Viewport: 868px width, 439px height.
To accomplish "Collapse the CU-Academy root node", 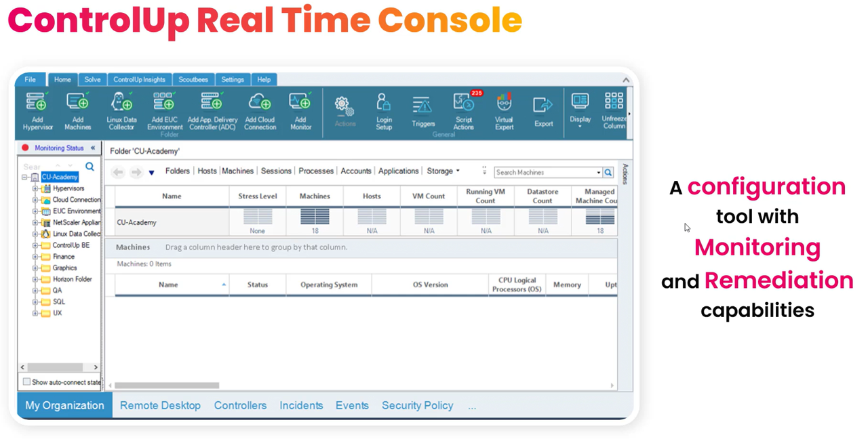I will (x=24, y=177).
